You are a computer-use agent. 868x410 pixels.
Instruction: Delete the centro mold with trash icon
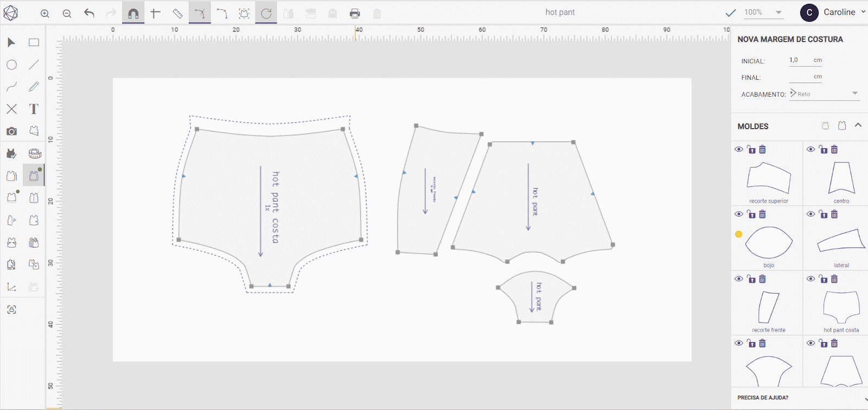click(x=834, y=149)
